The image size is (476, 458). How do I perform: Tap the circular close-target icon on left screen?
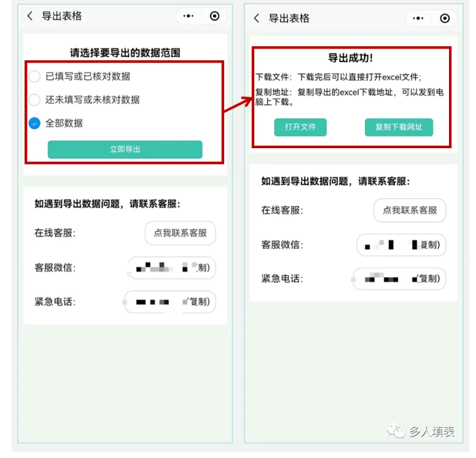point(214,16)
